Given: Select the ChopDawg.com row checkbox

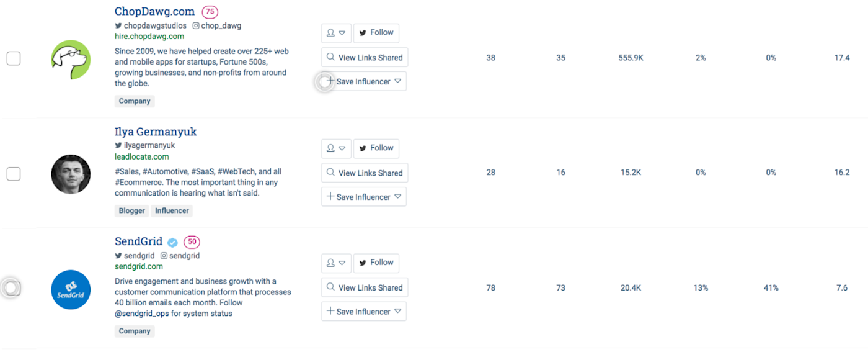Looking at the screenshot, I should [x=14, y=58].
